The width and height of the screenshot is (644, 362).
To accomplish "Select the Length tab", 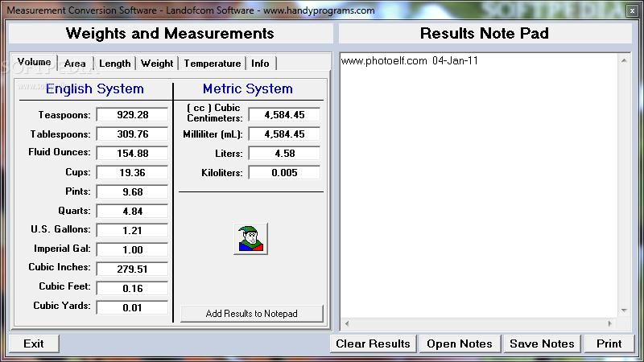I will click(x=115, y=64).
